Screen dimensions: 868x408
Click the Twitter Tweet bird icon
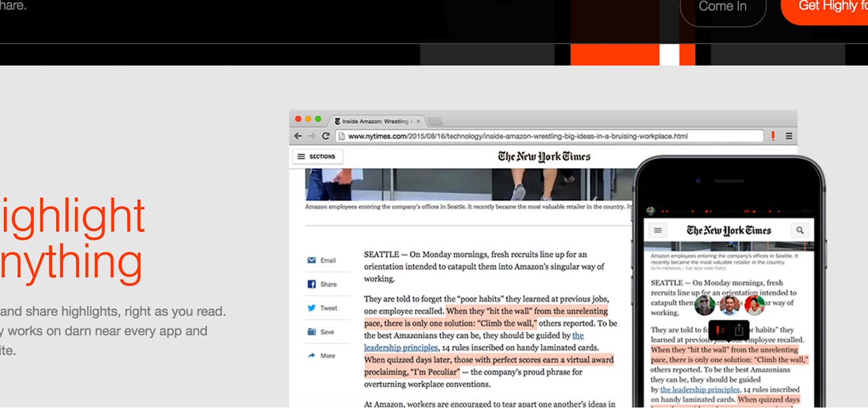point(312,308)
